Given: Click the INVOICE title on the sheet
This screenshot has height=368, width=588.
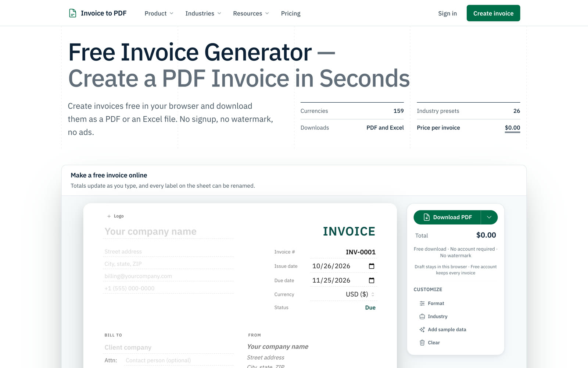Looking at the screenshot, I should pos(349,231).
